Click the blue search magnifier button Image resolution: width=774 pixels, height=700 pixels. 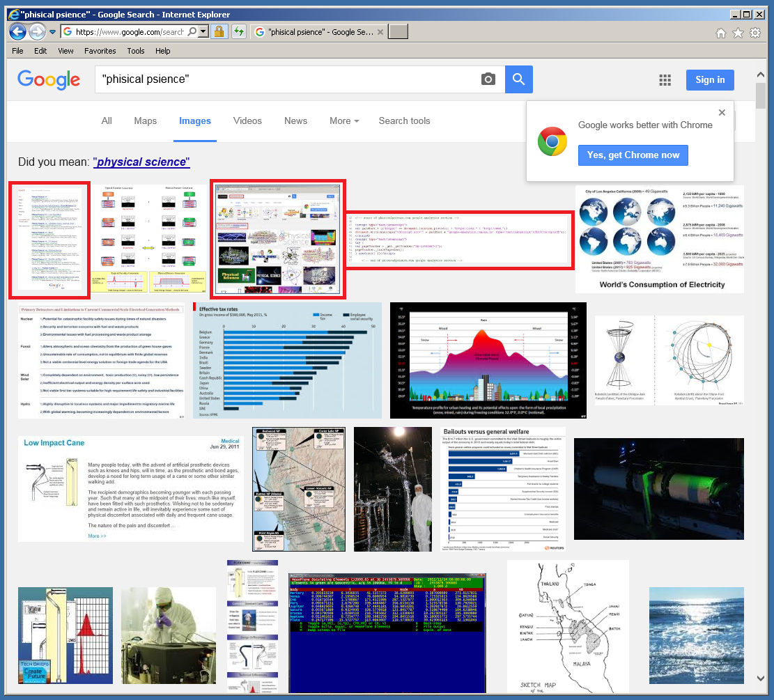(518, 79)
